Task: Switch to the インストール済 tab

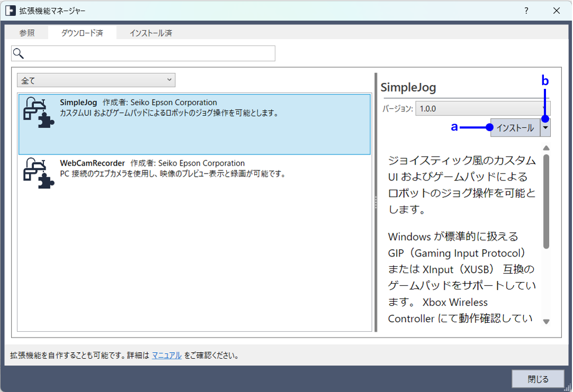Action: (151, 33)
